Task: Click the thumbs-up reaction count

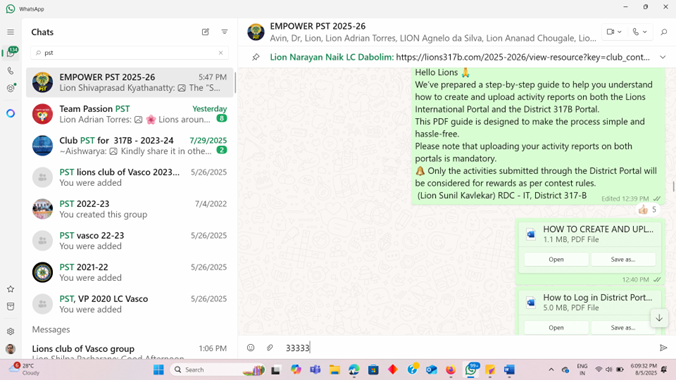Action: [647, 210]
